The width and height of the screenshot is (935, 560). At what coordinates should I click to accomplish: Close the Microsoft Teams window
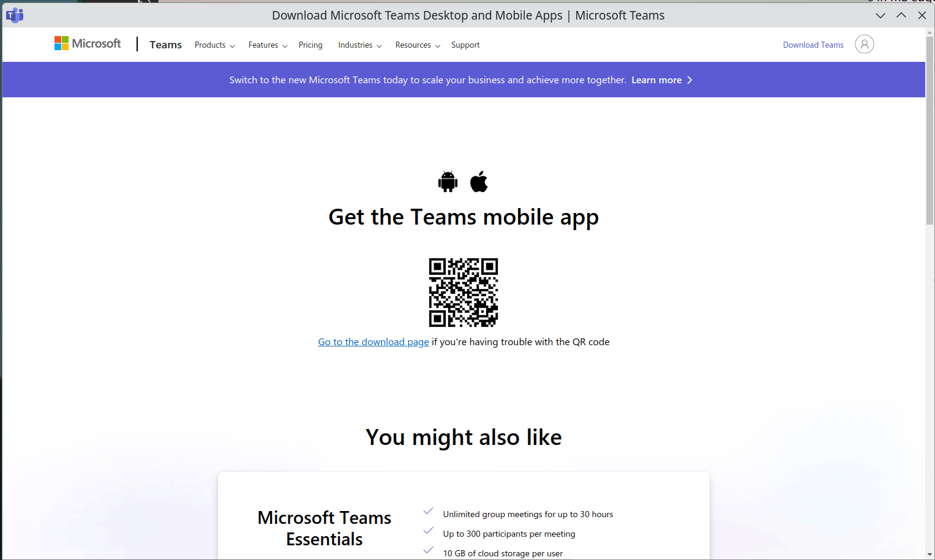(922, 16)
